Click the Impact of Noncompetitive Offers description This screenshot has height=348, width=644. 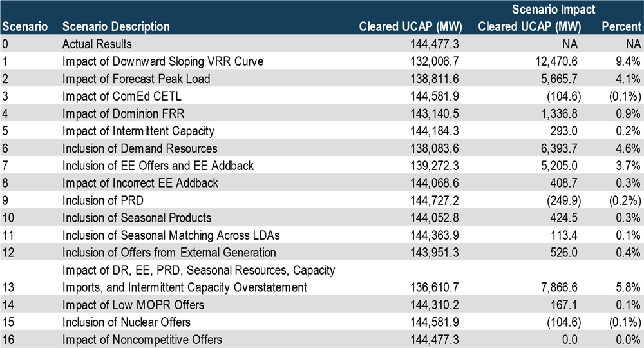(x=142, y=339)
